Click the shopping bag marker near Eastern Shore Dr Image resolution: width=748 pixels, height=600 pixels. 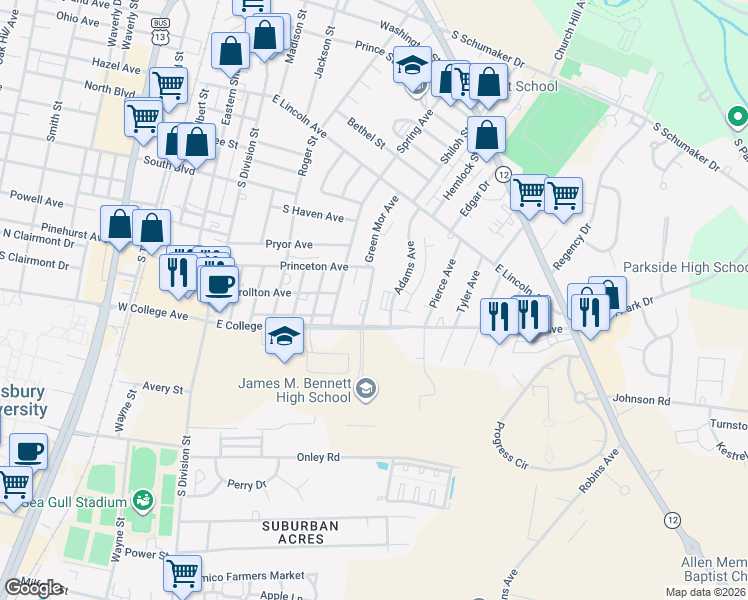point(230,54)
